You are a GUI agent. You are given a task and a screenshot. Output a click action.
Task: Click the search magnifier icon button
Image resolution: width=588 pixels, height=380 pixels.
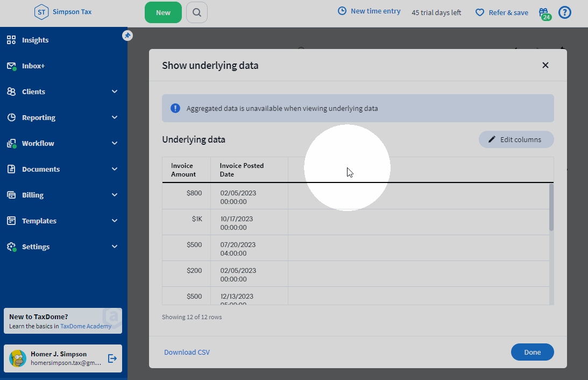click(x=197, y=12)
